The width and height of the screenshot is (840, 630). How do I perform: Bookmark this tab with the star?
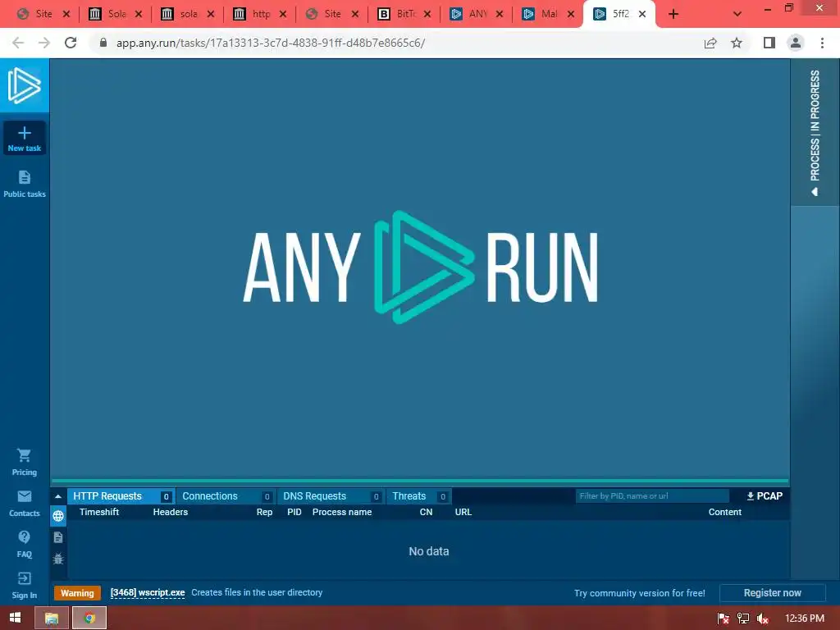point(737,43)
